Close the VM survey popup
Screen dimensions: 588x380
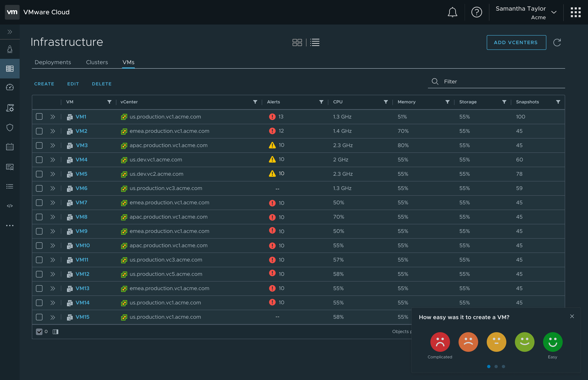pyautogui.click(x=572, y=316)
